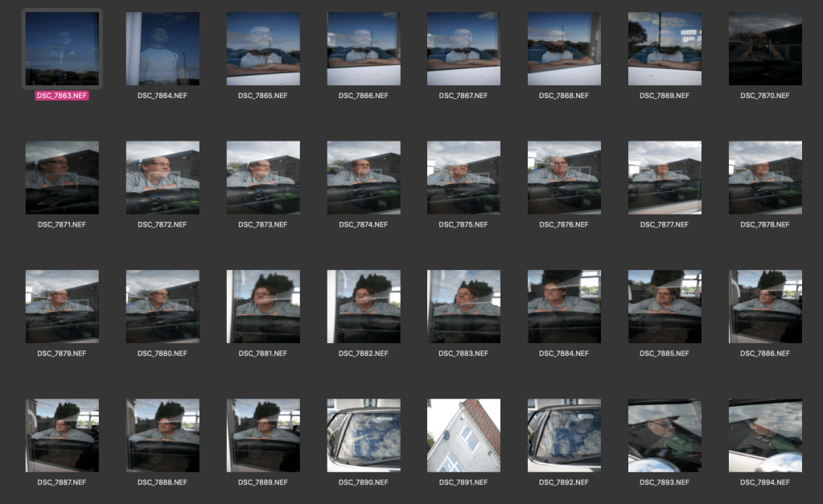Click the DSC_7892.NEF filename label
Viewport: 823px width, 504px height.
[564, 482]
